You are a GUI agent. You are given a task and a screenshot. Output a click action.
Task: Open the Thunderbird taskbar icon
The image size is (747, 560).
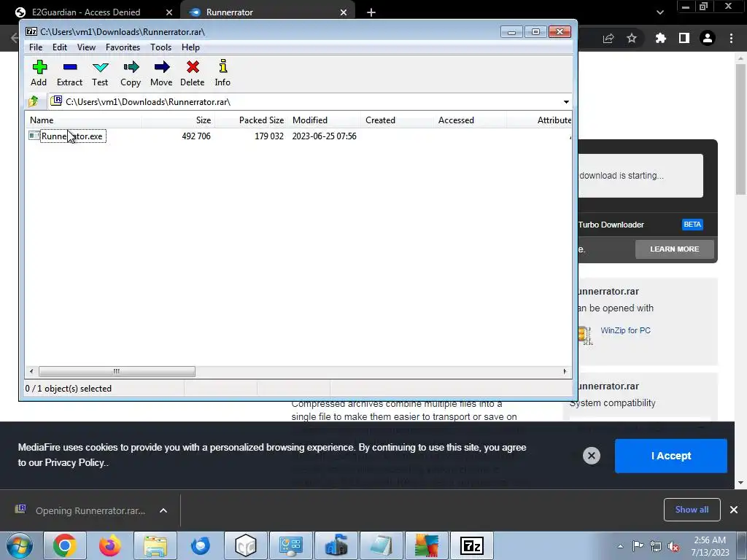(x=201, y=545)
